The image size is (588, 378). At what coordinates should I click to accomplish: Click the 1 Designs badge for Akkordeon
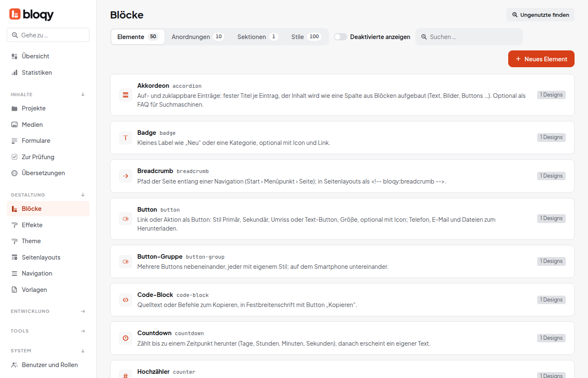551,95
